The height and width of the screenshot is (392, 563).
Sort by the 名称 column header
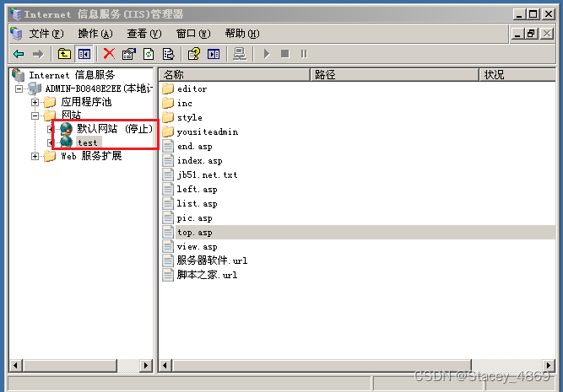coord(234,75)
